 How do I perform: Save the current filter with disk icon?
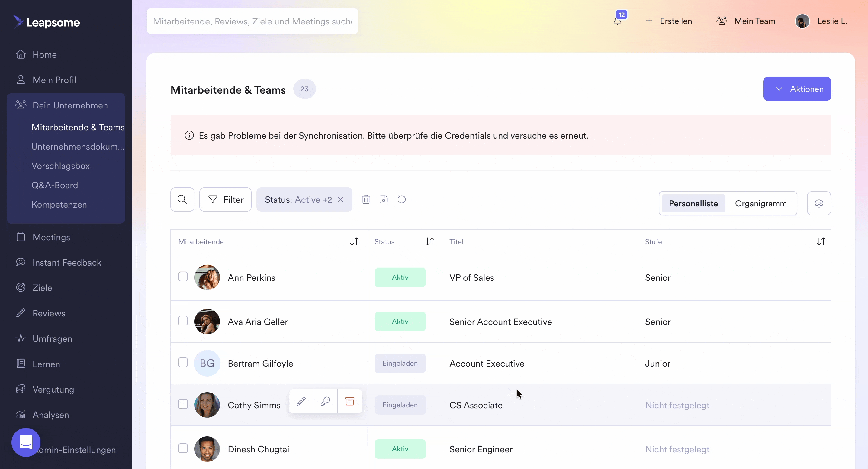coord(384,200)
